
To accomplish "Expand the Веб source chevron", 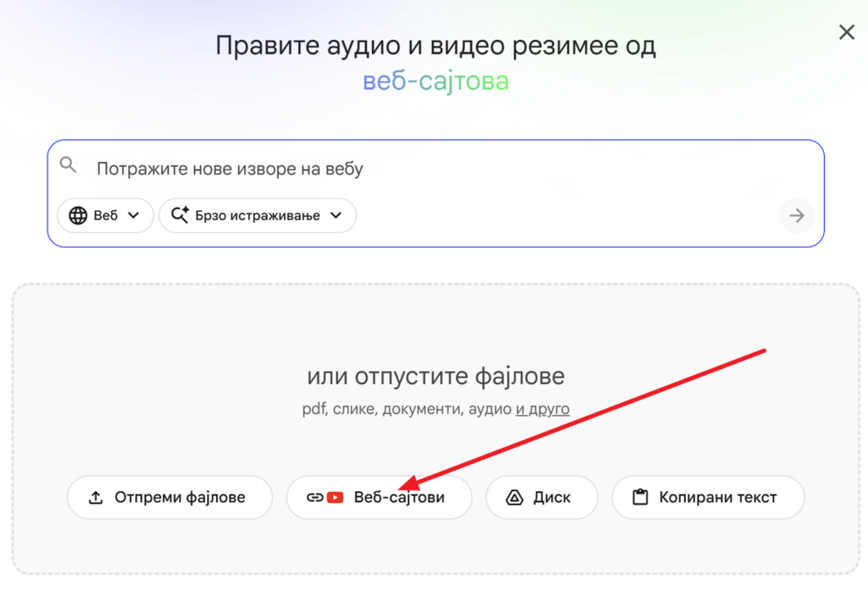I will pyautogui.click(x=133, y=215).
